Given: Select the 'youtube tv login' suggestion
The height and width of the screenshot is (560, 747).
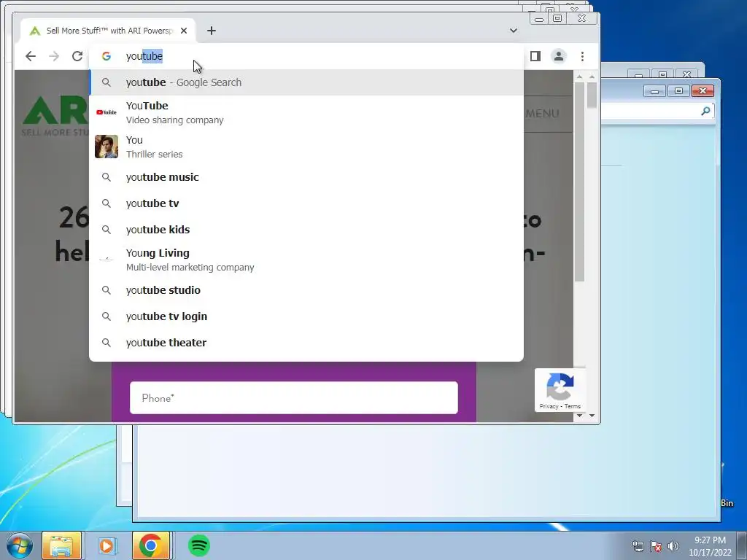Looking at the screenshot, I should [306, 316].
